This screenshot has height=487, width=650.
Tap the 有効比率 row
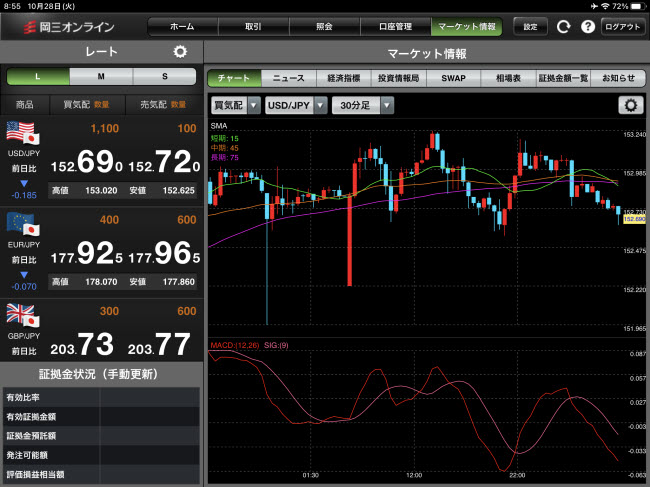click(x=101, y=397)
